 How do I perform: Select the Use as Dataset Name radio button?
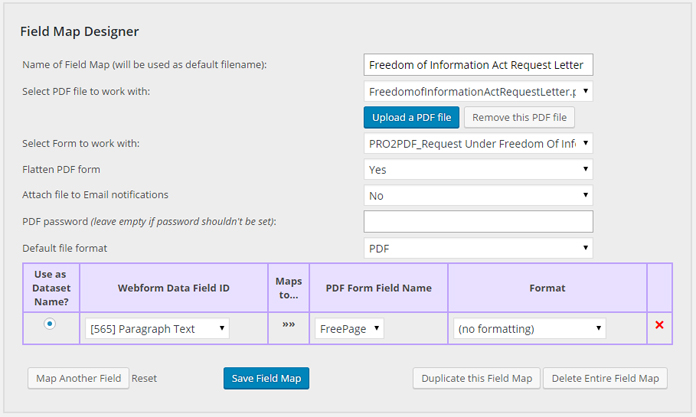pos(50,325)
